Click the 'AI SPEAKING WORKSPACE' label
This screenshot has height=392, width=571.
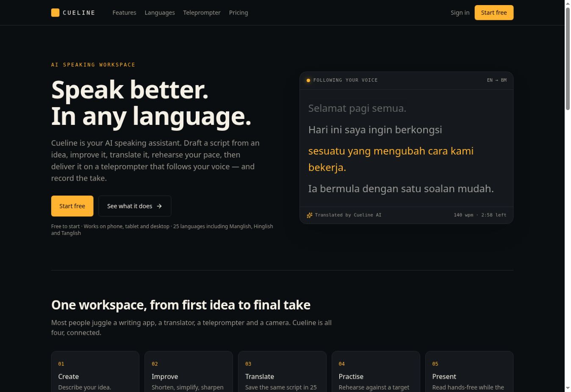(x=93, y=65)
